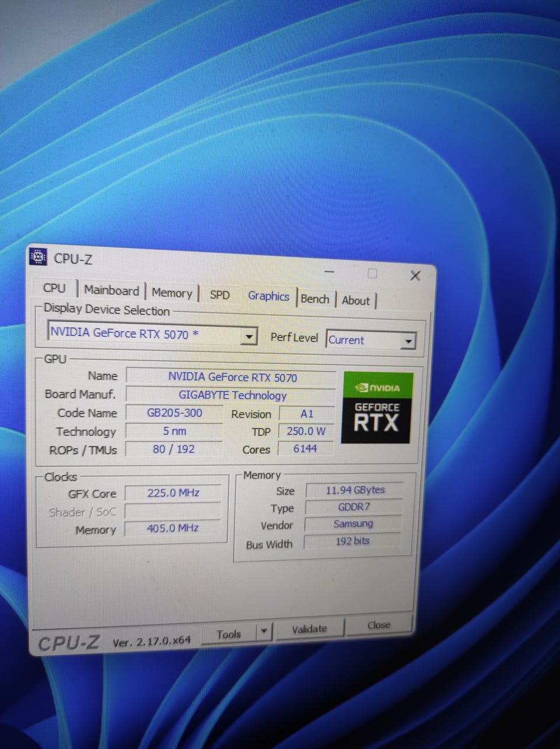Click the GFX Core clock value 225.0 MHz
Viewport: 560px width, 749px height.
pos(173,493)
